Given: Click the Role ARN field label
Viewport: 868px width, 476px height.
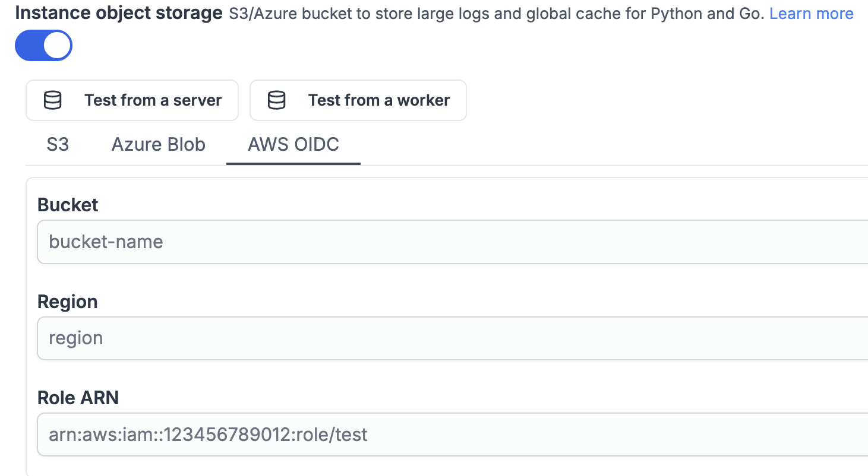Looking at the screenshot, I should [x=78, y=398].
